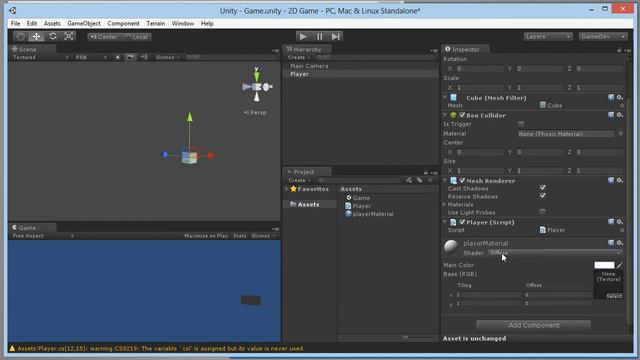Open Mesh Renderer help icon
The height and width of the screenshot is (360, 640).
pyautogui.click(x=611, y=180)
